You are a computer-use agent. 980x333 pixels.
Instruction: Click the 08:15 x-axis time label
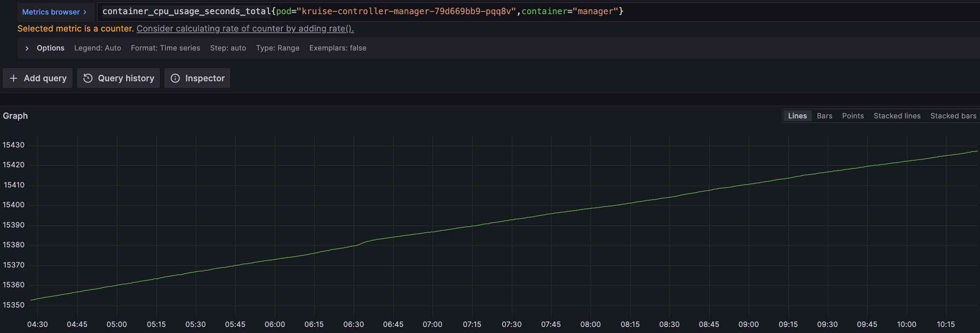coord(630,325)
